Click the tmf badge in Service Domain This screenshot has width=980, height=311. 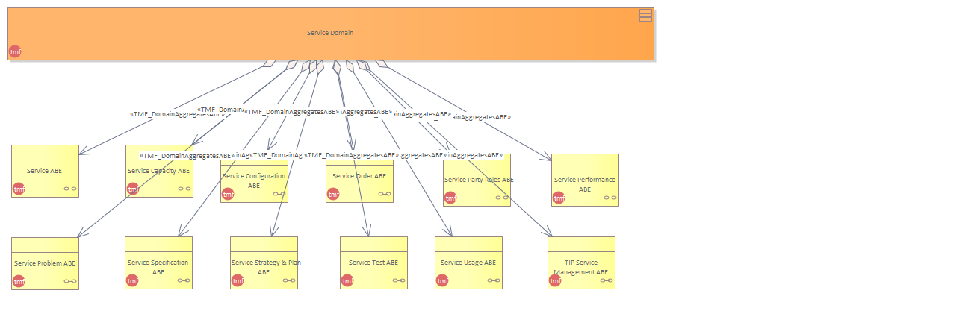tap(15, 51)
